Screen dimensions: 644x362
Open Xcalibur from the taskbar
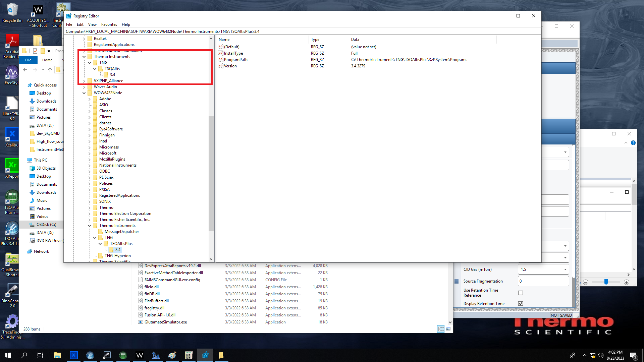74,355
